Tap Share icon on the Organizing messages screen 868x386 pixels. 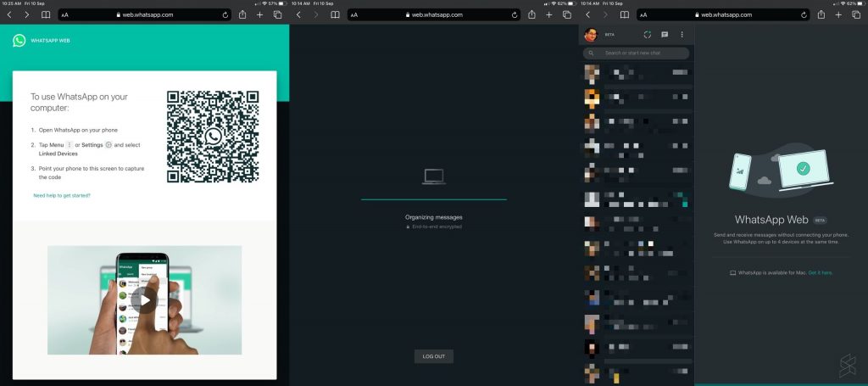531,15
